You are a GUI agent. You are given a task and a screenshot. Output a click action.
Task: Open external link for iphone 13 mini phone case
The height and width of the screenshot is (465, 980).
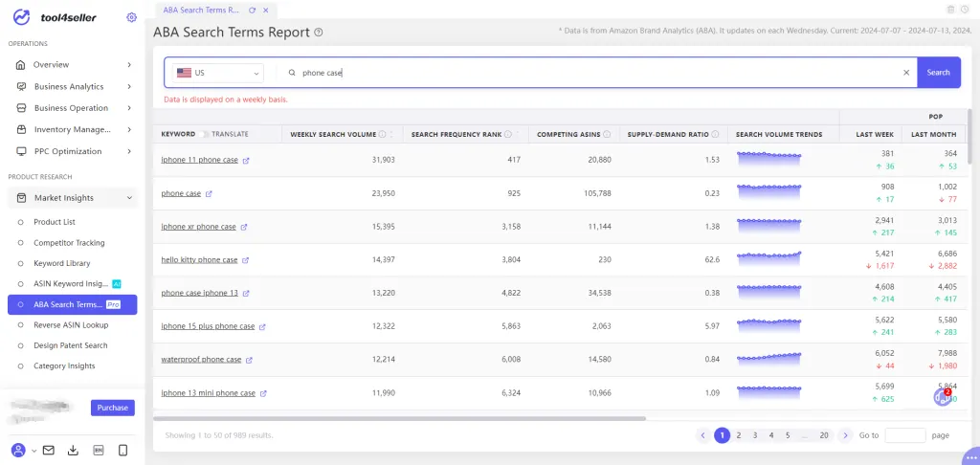click(264, 394)
